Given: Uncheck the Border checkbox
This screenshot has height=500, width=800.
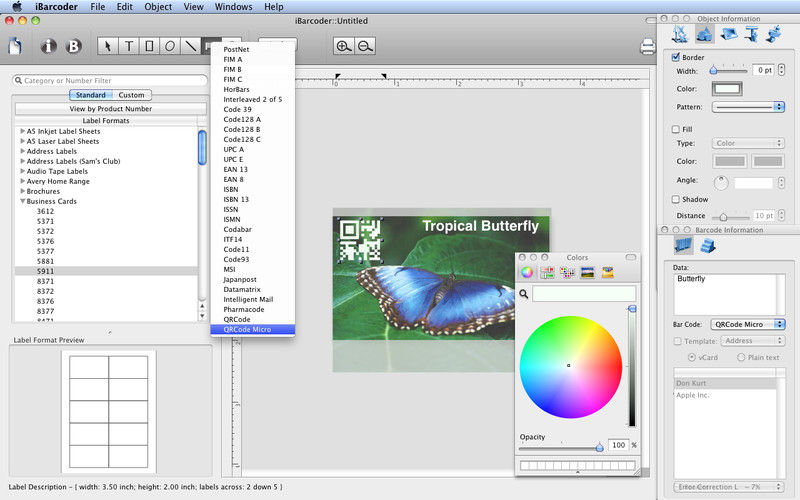Looking at the screenshot, I should pos(676,57).
